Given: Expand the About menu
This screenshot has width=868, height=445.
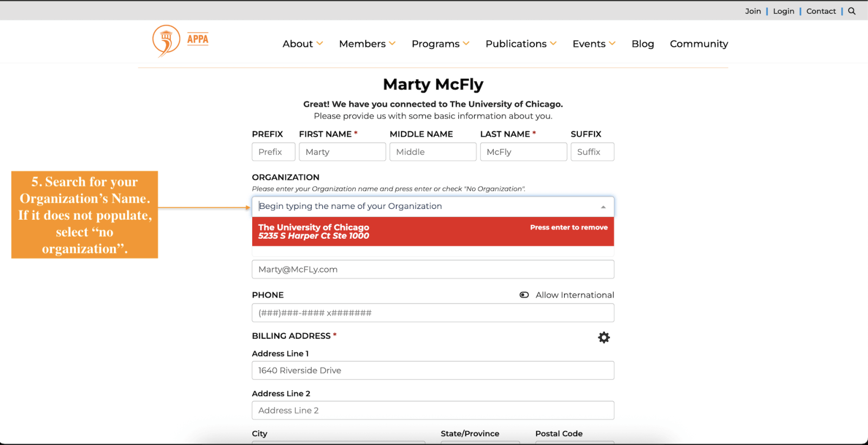Looking at the screenshot, I should 302,44.
